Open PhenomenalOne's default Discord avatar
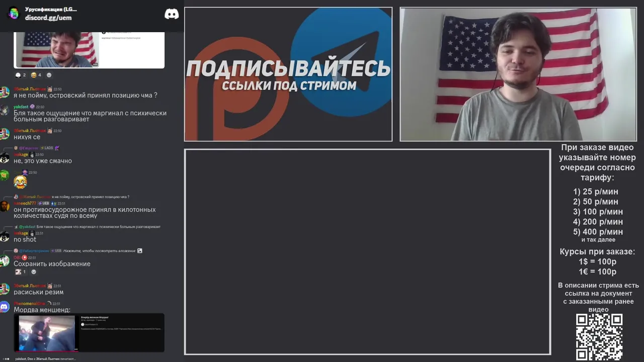644x362 pixels. click(x=5, y=307)
